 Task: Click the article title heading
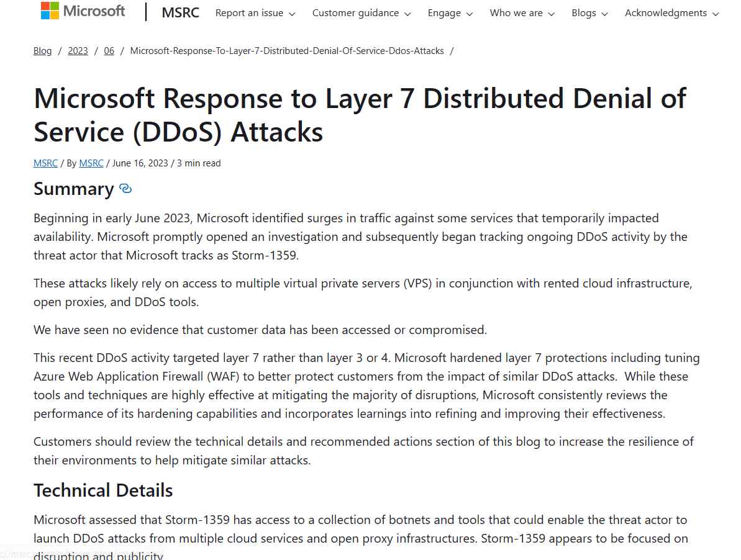[x=360, y=115]
